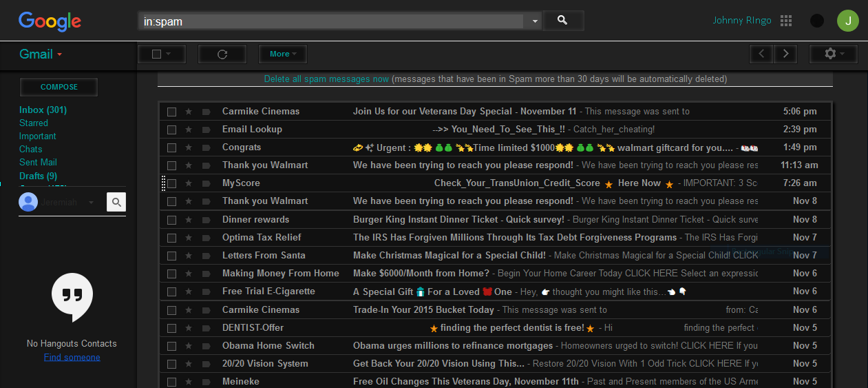
Task: Open search options dropdown arrow
Action: click(x=535, y=21)
